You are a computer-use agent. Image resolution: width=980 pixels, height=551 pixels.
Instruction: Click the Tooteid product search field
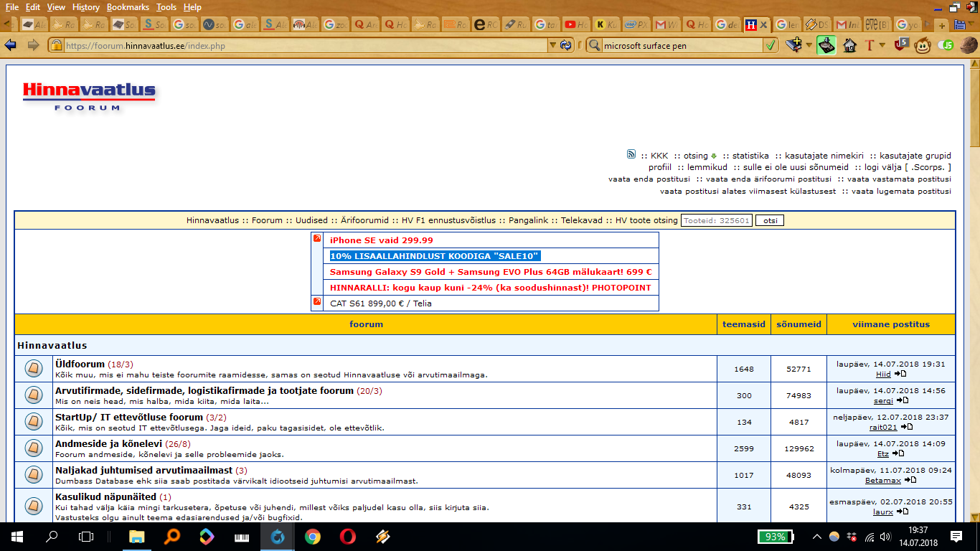[x=717, y=220]
